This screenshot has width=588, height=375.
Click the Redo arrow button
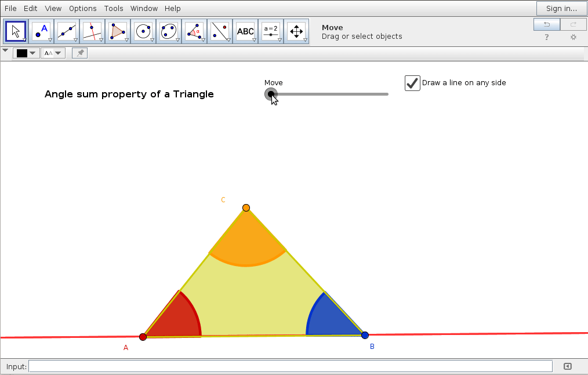pyautogui.click(x=573, y=24)
